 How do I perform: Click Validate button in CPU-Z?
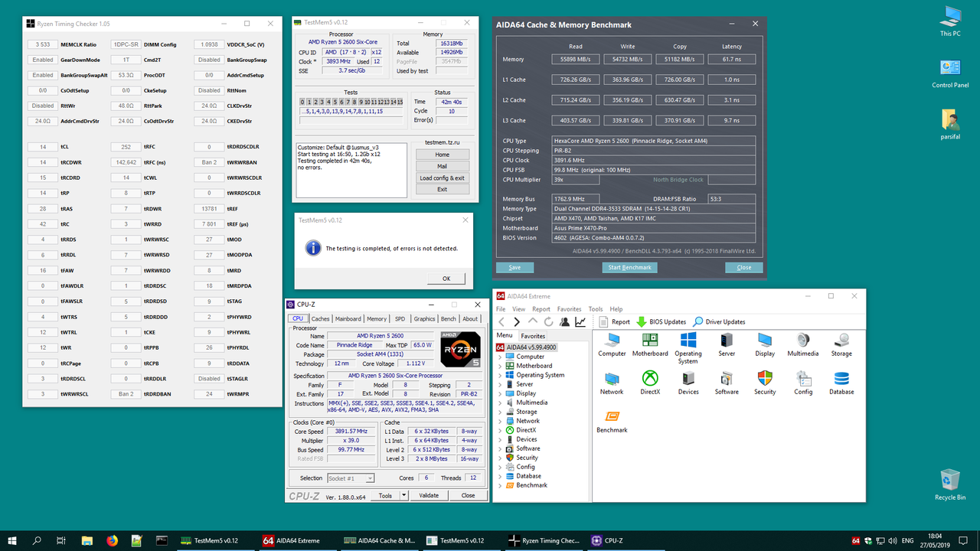[x=429, y=495]
